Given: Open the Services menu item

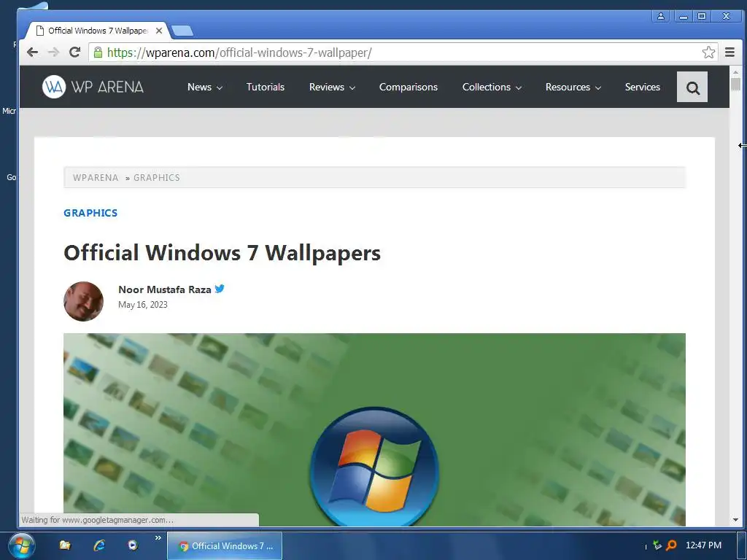Looking at the screenshot, I should coord(642,87).
